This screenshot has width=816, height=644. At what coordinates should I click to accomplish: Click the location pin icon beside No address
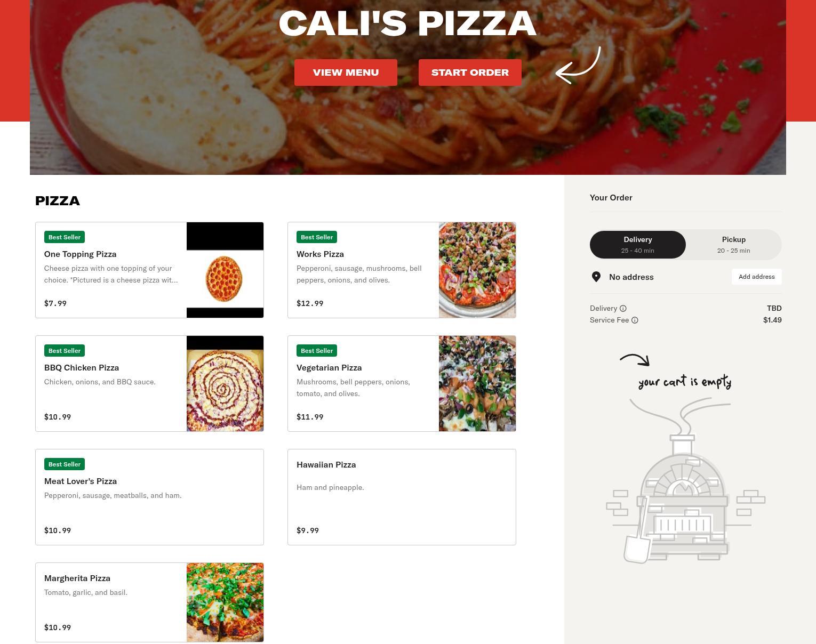(596, 277)
